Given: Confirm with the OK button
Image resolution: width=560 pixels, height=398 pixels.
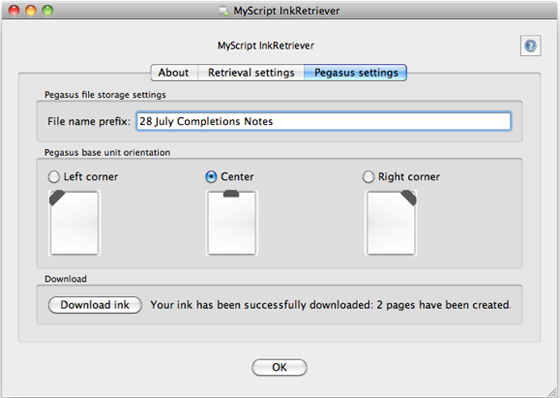Looking at the screenshot, I should pyautogui.click(x=279, y=367).
